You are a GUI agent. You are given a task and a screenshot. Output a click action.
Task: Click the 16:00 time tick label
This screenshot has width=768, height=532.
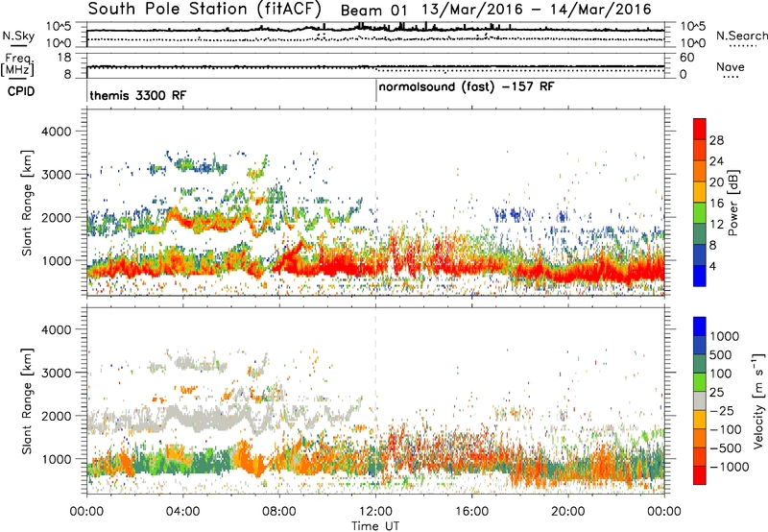[471, 512]
